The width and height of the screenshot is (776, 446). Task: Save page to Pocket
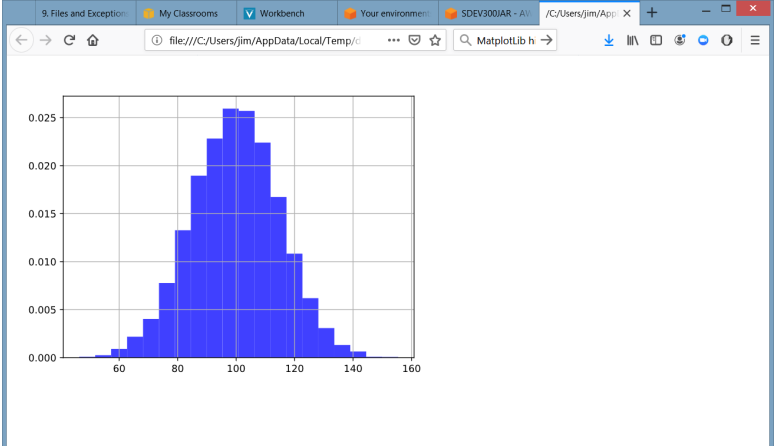pyautogui.click(x=415, y=40)
